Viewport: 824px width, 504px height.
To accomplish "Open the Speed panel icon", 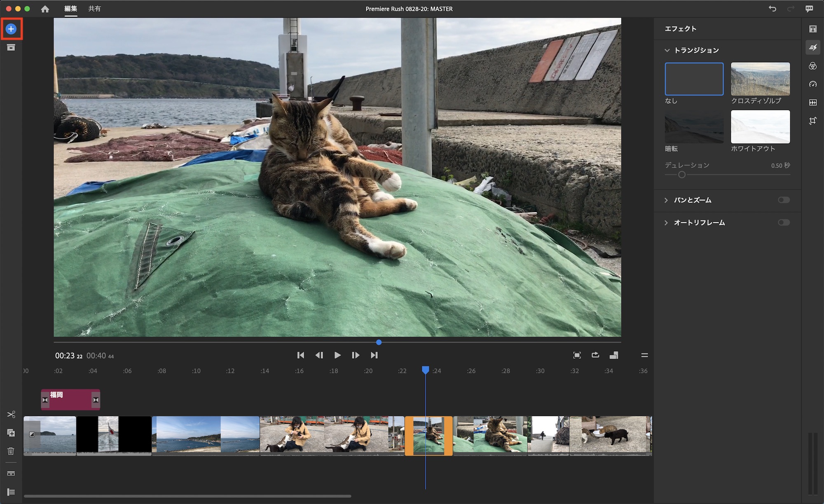I will (812, 84).
